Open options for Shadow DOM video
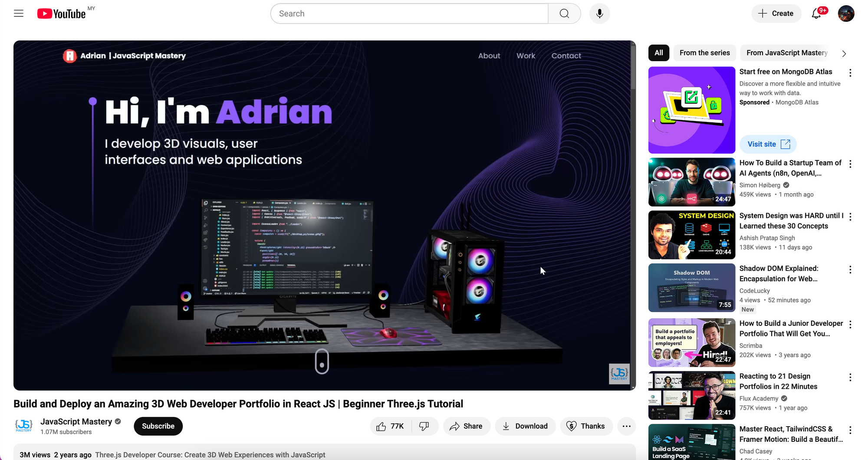Screen dimensions: 868x460 coord(850,270)
